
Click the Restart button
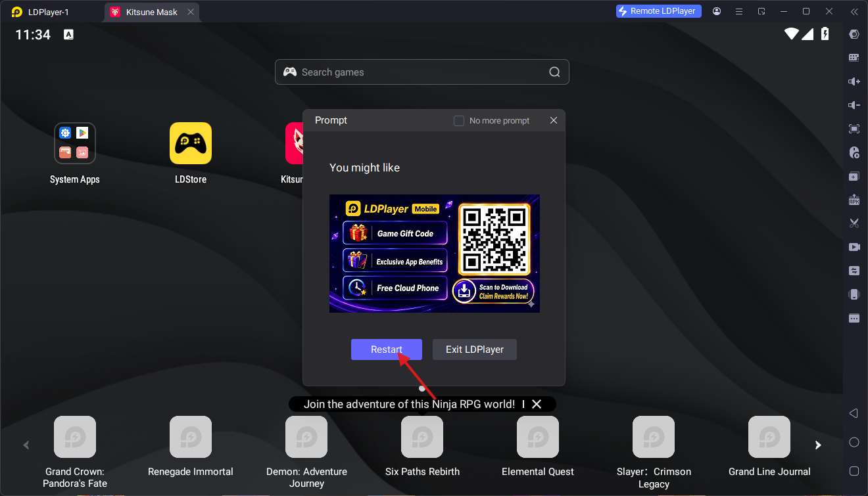(387, 349)
